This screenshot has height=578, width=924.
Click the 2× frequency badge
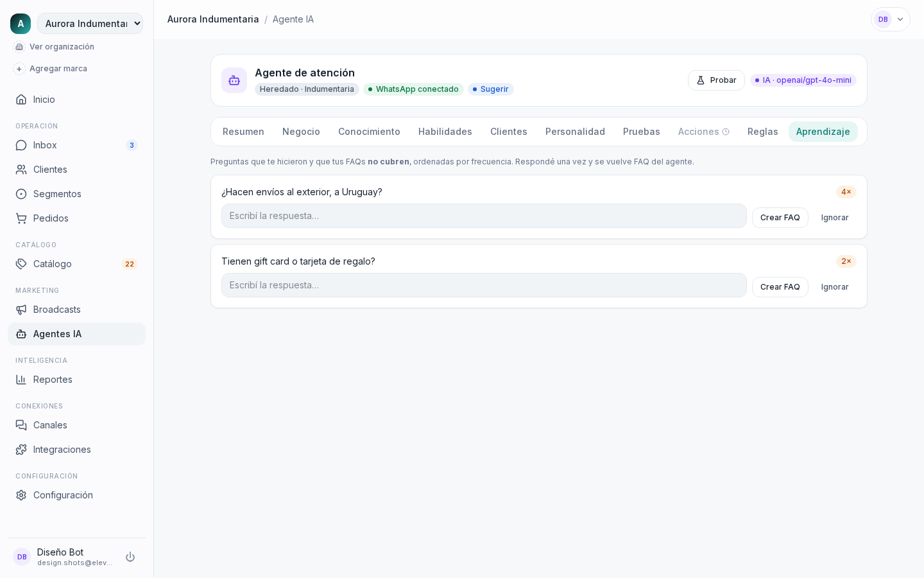(846, 261)
